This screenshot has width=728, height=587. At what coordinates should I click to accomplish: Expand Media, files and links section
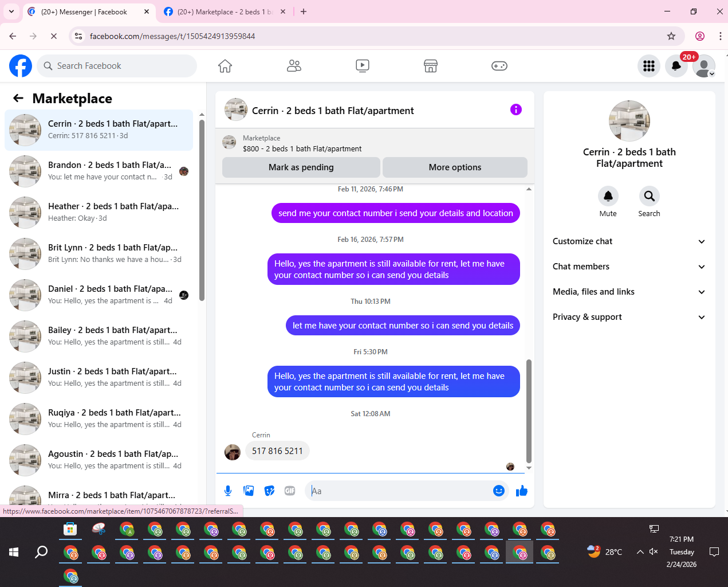coord(629,292)
